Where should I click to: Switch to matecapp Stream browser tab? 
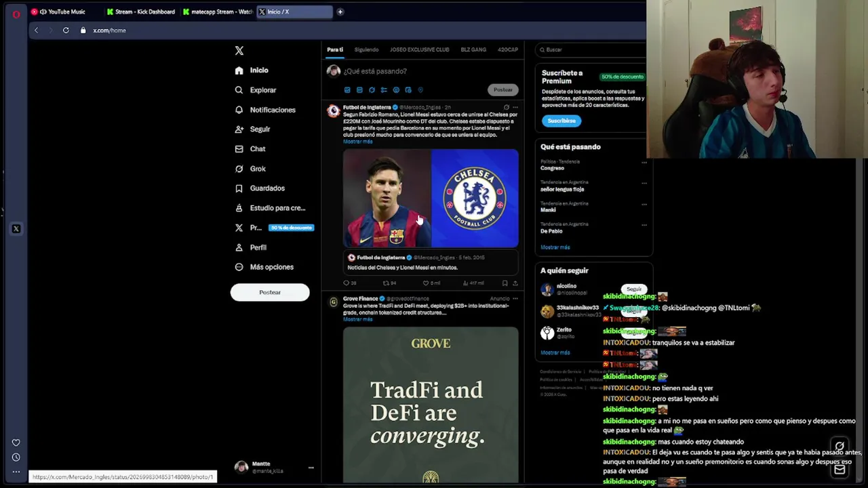click(218, 12)
